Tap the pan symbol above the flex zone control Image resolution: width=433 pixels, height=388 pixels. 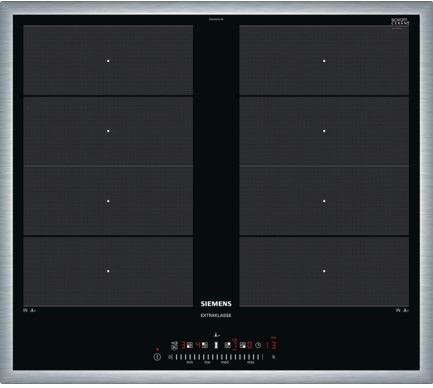[x=216, y=335]
